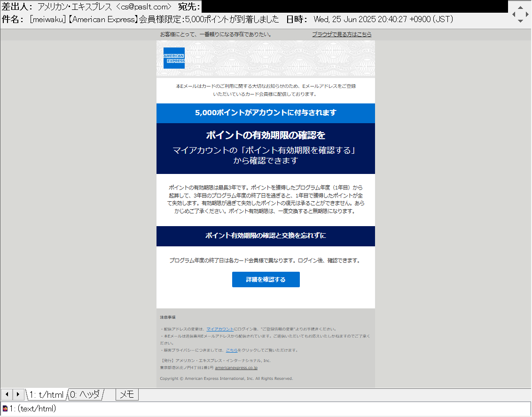The height and width of the screenshot is (417, 532).
Task: Click the プログラム年度の終了日 sentence
Action: coord(266,260)
